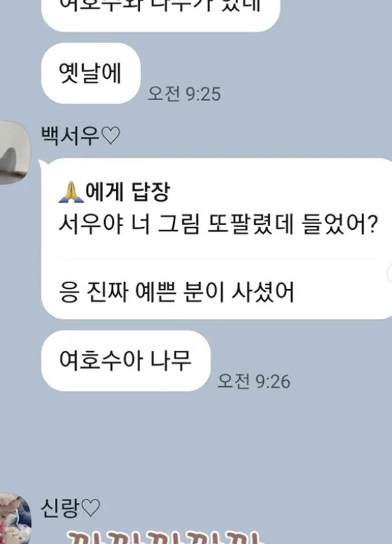Tap the partially visible round icon at bubble edge
The height and width of the screenshot is (544, 392).
point(390,273)
